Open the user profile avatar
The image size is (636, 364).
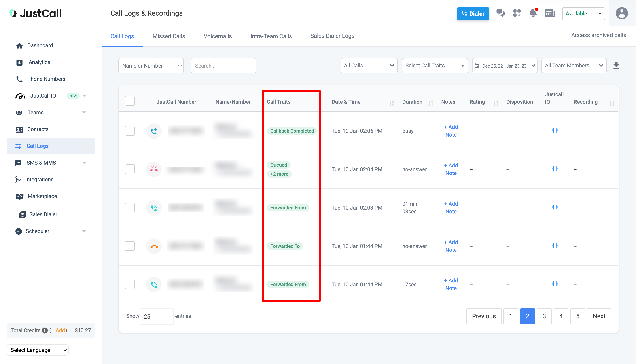point(621,13)
